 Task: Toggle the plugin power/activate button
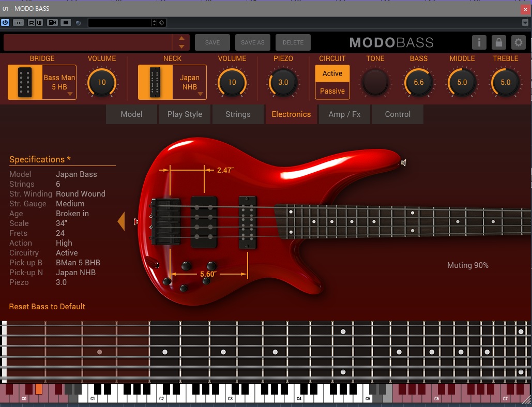tap(5, 23)
